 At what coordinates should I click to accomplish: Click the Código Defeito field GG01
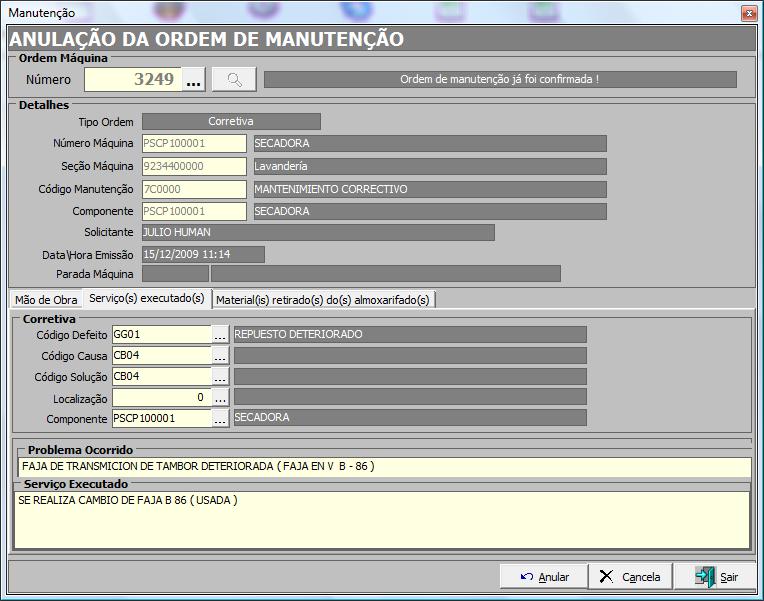[161, 334]
